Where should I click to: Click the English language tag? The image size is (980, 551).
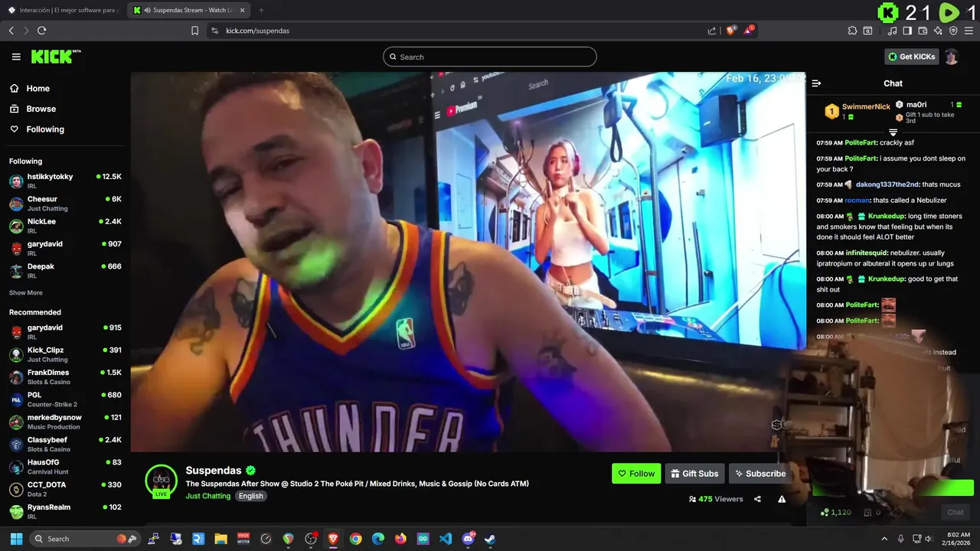[250, 496]
